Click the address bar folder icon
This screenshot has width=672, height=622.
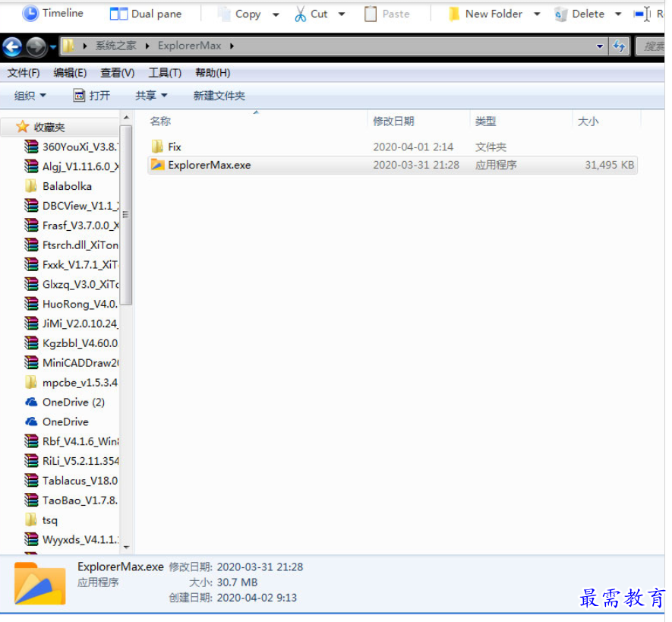coord(68,46)
